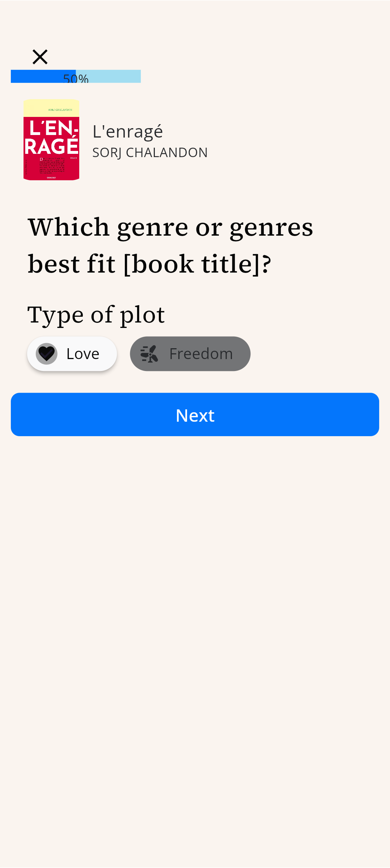Toggle the Freedom plot type chip
The width and height of the screenshot is (390, 868).
[190, 354]
